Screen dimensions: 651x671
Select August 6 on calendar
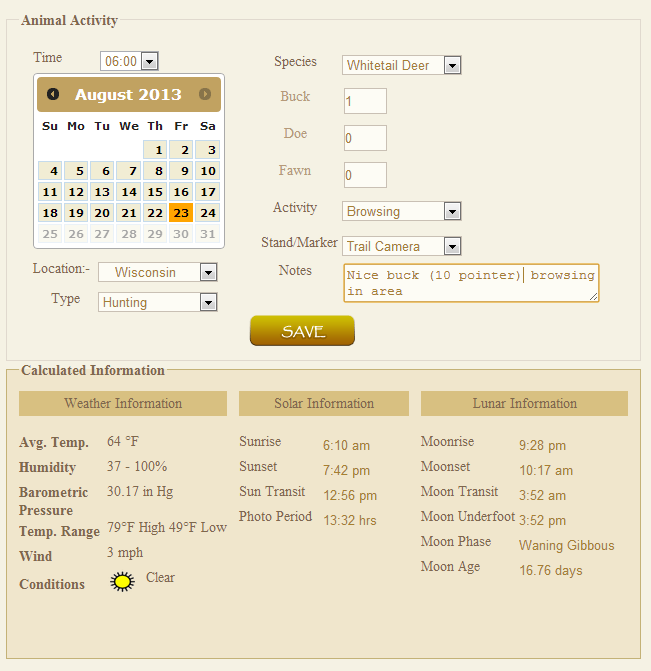coord(102,171)
